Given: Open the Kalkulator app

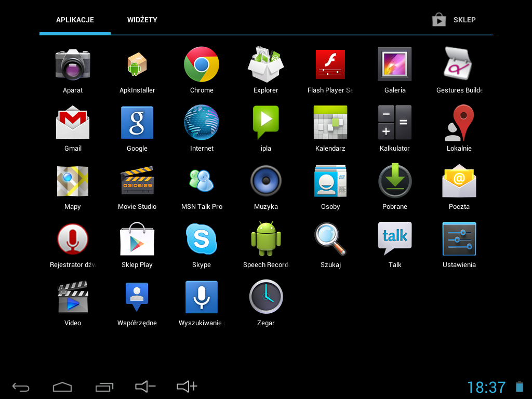Looking at the screenshot, I should click(x=395, y=123).
